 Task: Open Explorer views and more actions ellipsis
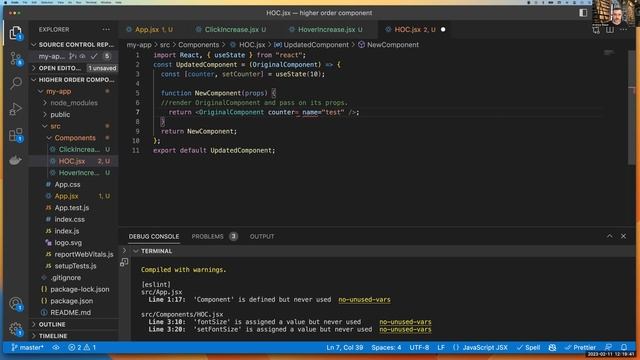tap(106, 29)
